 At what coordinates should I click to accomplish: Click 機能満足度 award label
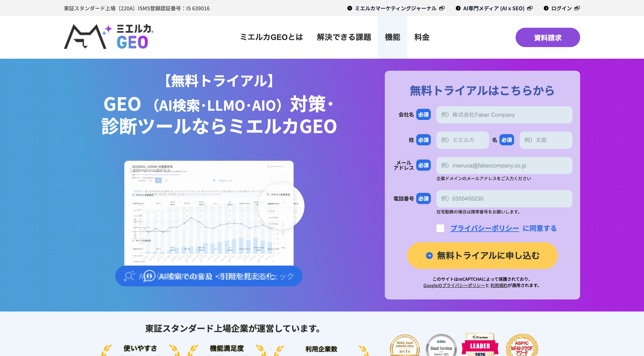coord(226,348)
